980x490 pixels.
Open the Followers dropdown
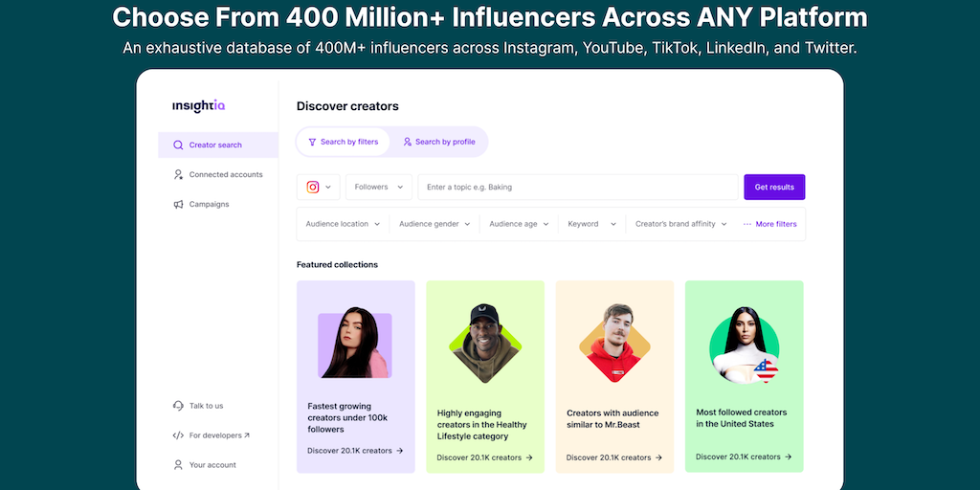coord(379,188)
